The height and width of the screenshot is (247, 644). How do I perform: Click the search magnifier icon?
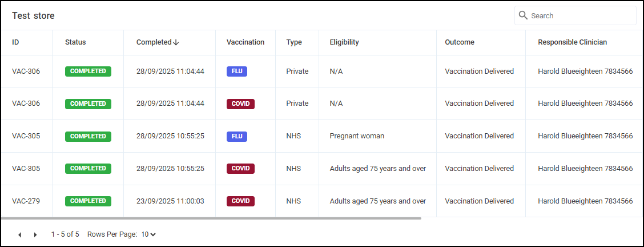point(523,15)
